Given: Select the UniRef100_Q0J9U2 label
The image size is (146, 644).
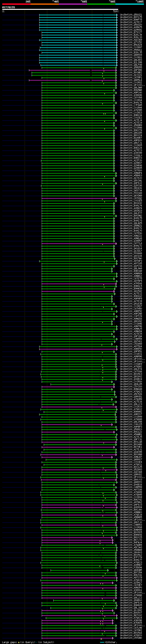Looking at the screenshot, I should point(131,610).
